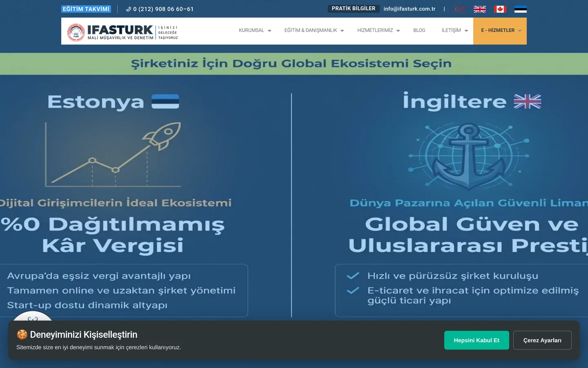Open the orange E - HİZMETLER menu
Image resolution: width=588 pixels, height=368 pixels.
point(500,31)
